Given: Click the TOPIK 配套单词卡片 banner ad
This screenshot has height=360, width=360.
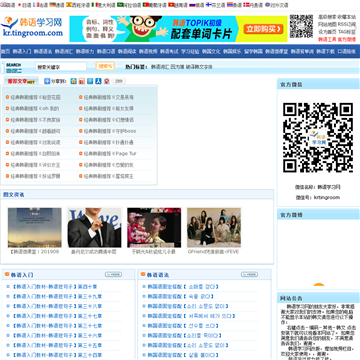Looking at the screenshot, I should [178, 29].
